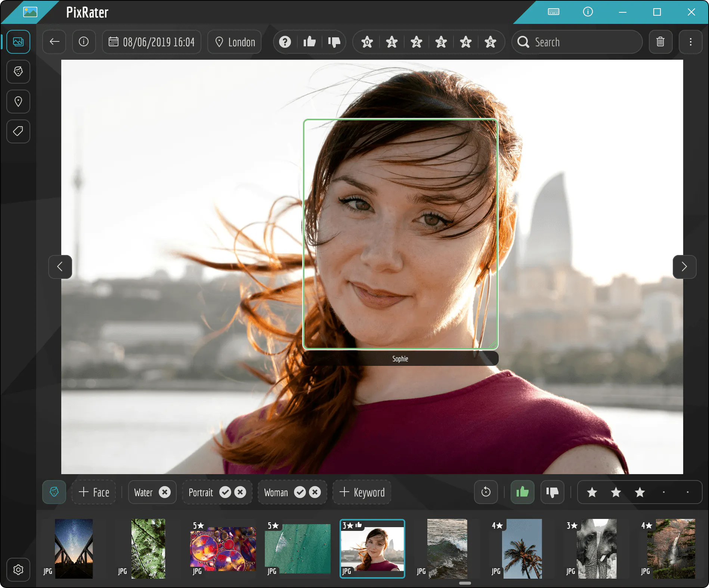This screenshot has width=709, height=588.
Task: Open the faces panel in sidebar
Action: point(18,72)
